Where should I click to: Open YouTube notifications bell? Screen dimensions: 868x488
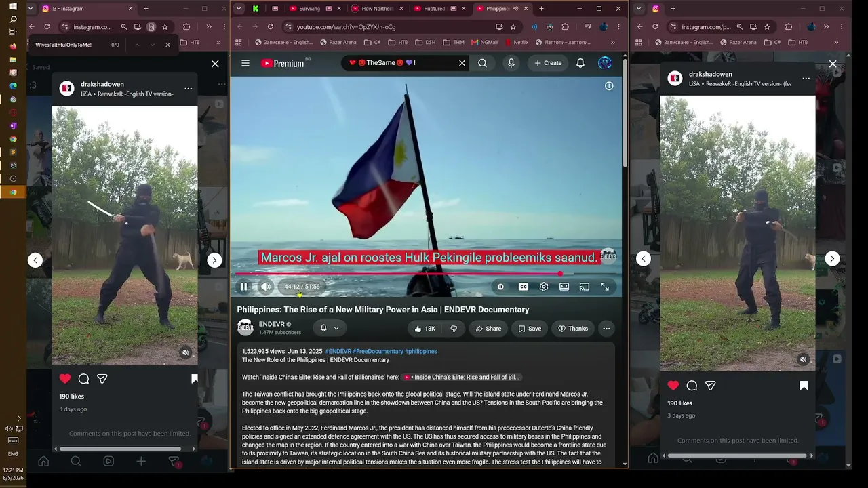point(580,63)
